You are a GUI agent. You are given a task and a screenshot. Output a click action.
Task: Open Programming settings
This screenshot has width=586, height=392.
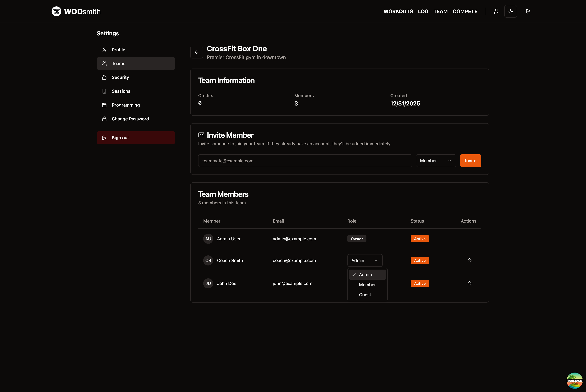pyautogui.click(x=136, y=105)
